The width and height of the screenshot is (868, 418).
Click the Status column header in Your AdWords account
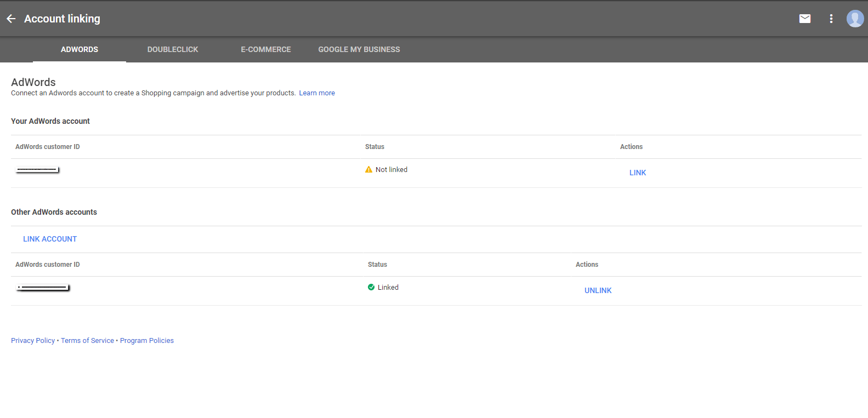375,147
